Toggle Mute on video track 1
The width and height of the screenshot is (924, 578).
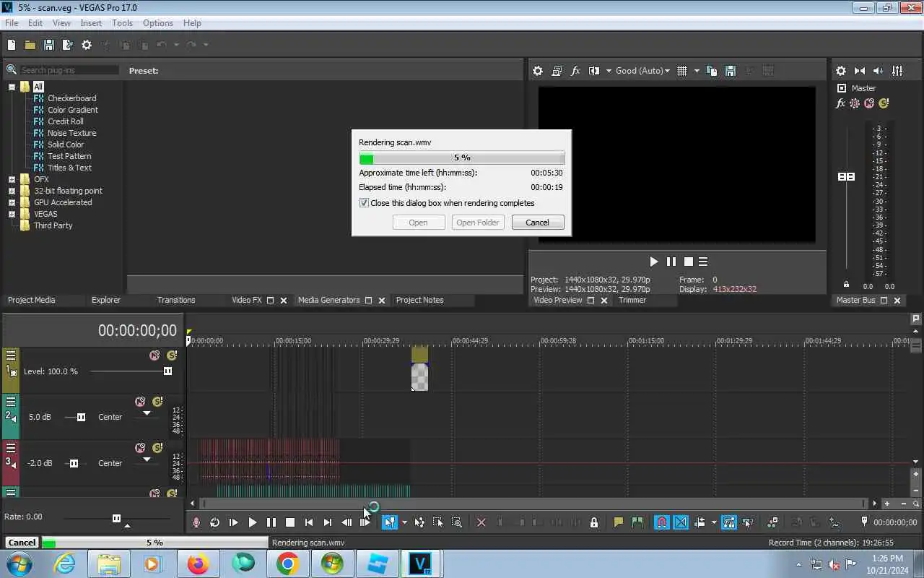click(x=154, y=355)
